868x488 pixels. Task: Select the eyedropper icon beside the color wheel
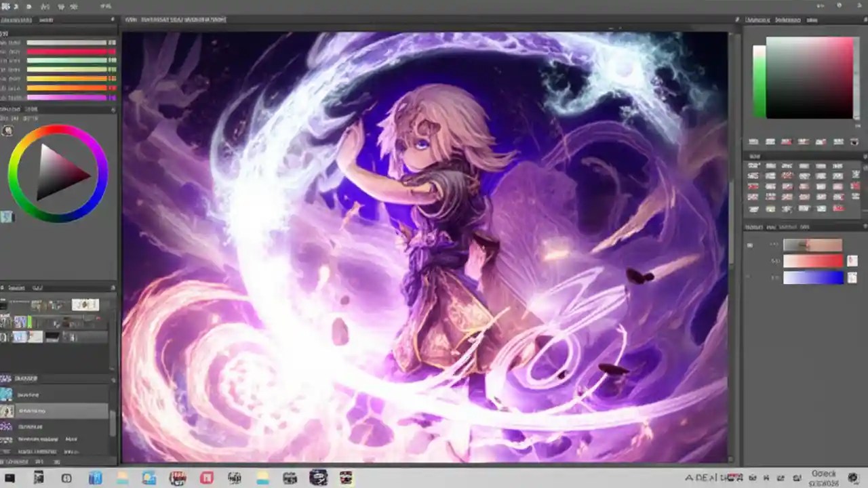tap(7, 130)
